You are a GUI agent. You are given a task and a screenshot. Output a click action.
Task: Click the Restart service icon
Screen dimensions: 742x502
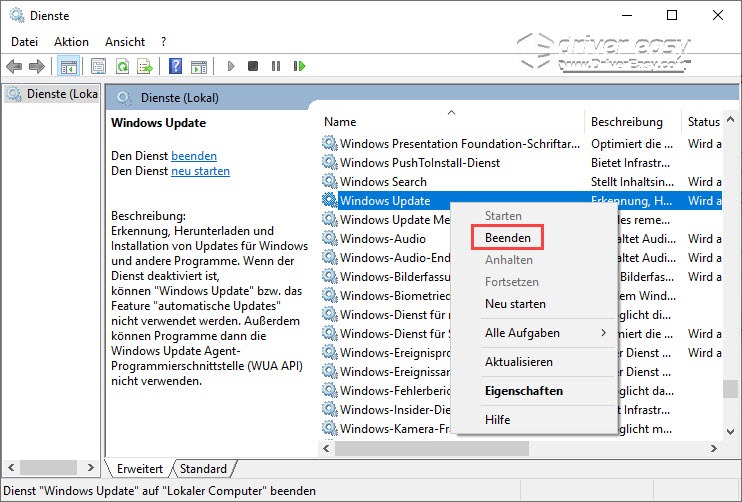click(x=299, y=66)
